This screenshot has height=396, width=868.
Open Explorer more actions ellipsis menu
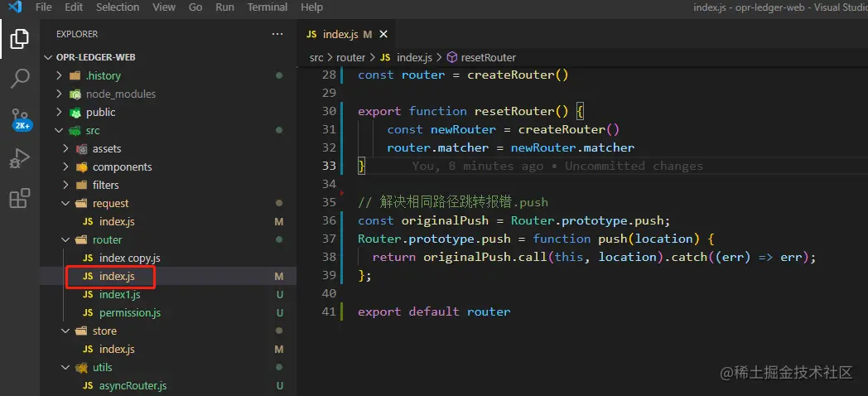tap(277, 34)
